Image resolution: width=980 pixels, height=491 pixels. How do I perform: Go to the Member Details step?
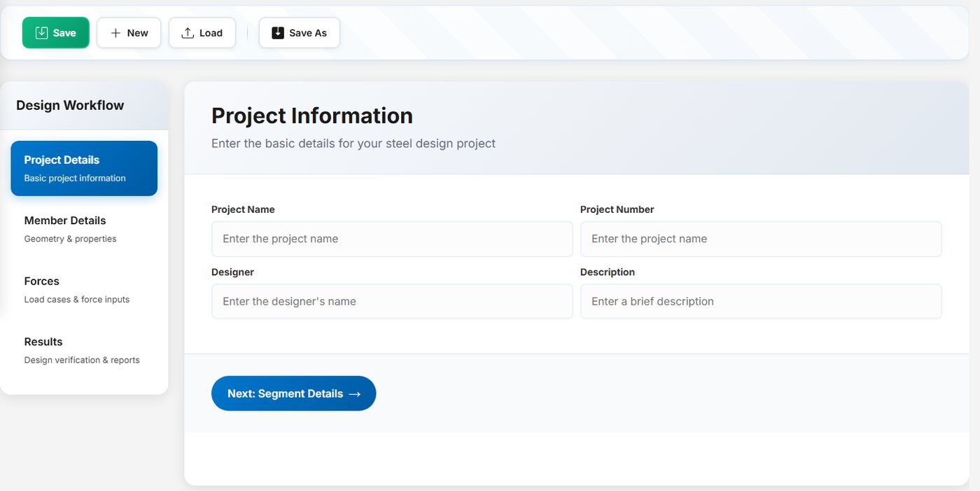pos(84,229)
